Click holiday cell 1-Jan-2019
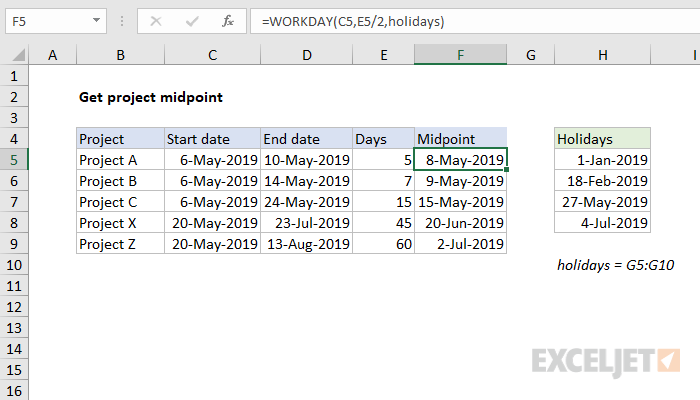The height and width of the screenshot is (400, 700). (603, 160)
